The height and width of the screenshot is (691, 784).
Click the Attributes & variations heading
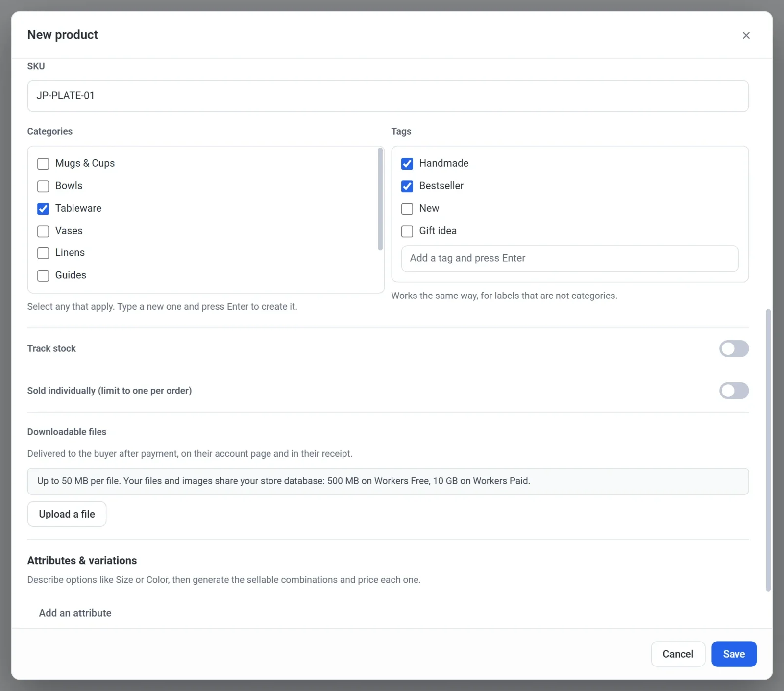coord(82,561)
